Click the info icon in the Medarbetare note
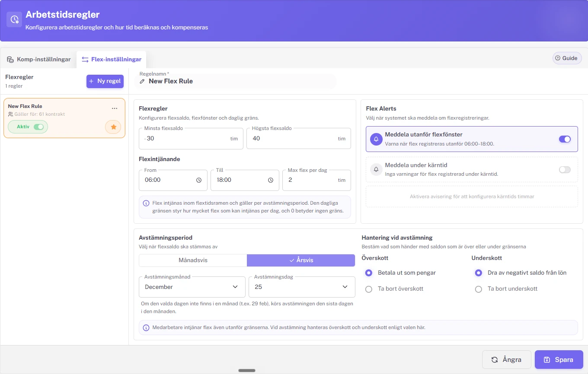The width and height of the screenshot is (588, 374). (x=146, y=327)
